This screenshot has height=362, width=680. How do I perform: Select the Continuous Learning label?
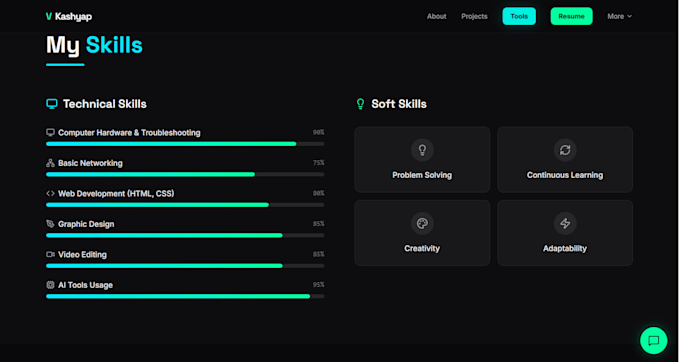[x=565, y=175]
